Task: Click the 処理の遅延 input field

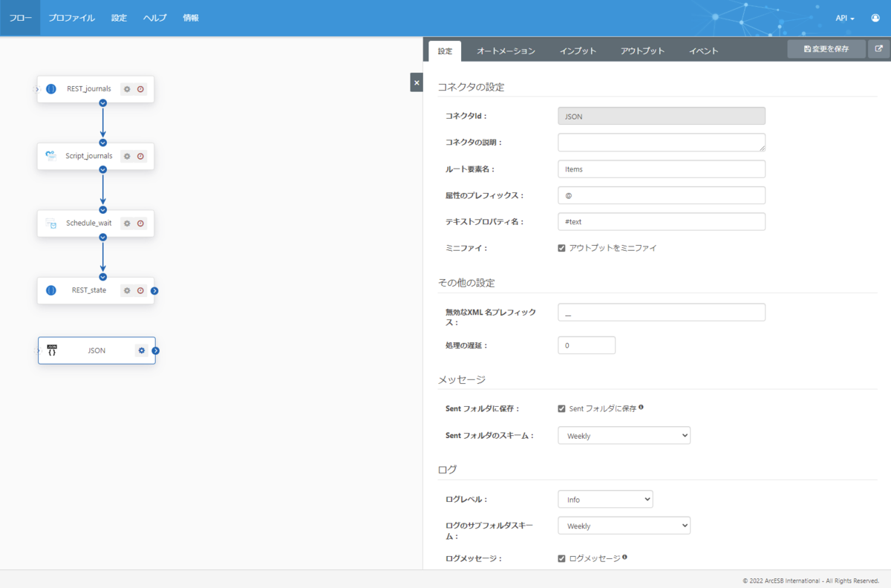Action: pyautogui.click(x=586, y=344)
